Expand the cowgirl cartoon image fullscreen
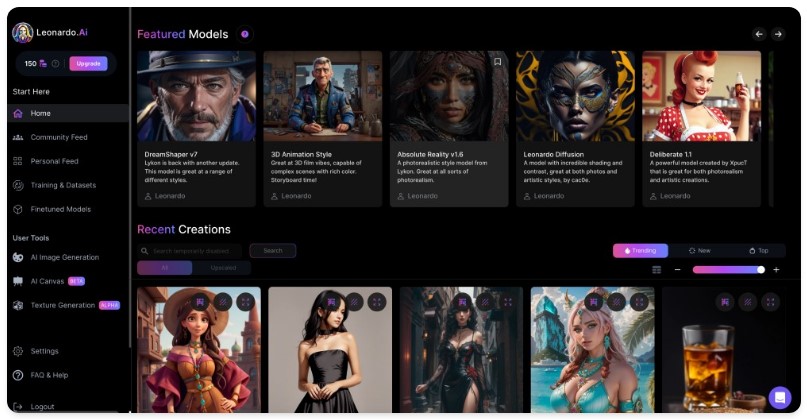 coord(246,302)
